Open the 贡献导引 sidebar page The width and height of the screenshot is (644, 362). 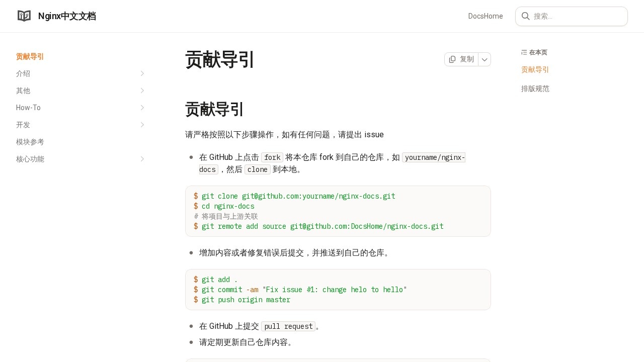pos(30,56)
